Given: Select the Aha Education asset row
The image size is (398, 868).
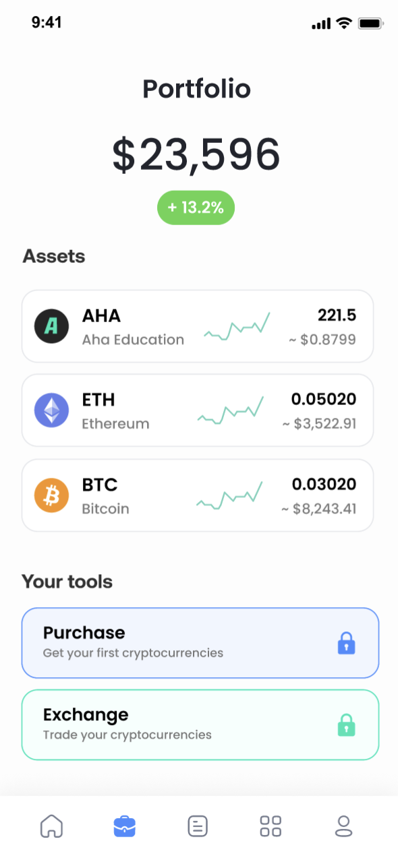Looking at the screenshot, I should click(197, 325).
